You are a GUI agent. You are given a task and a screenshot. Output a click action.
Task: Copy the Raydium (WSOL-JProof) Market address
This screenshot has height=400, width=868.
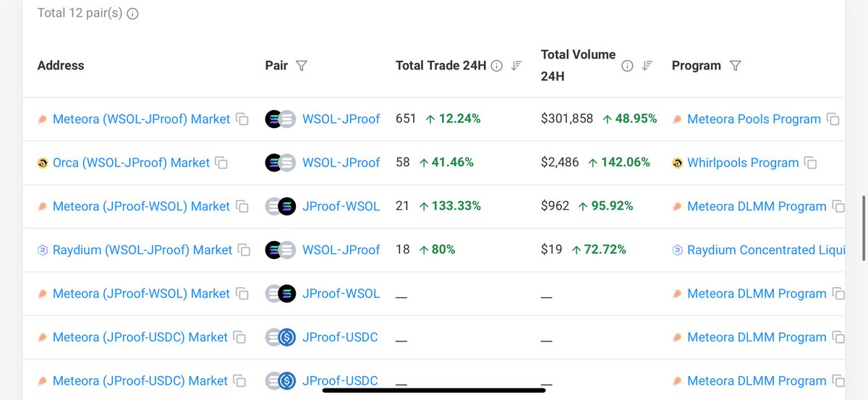[244, 250]
